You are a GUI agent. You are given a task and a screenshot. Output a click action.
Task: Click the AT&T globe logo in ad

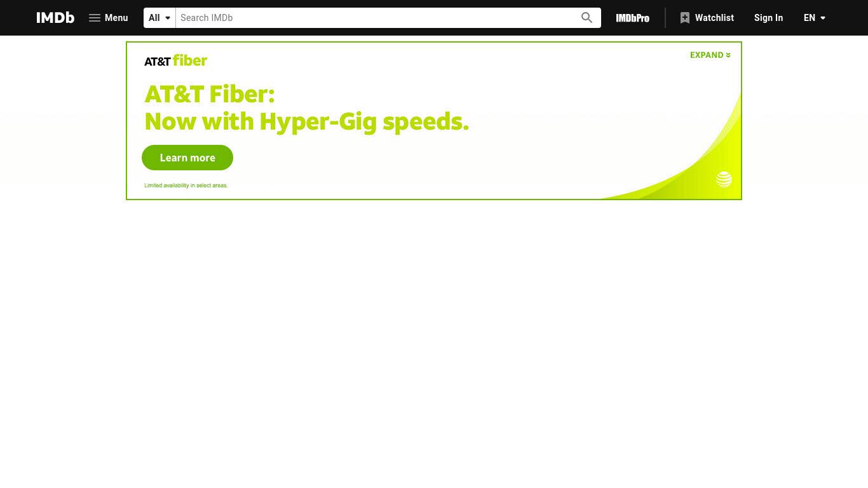[x=724, y=179]
